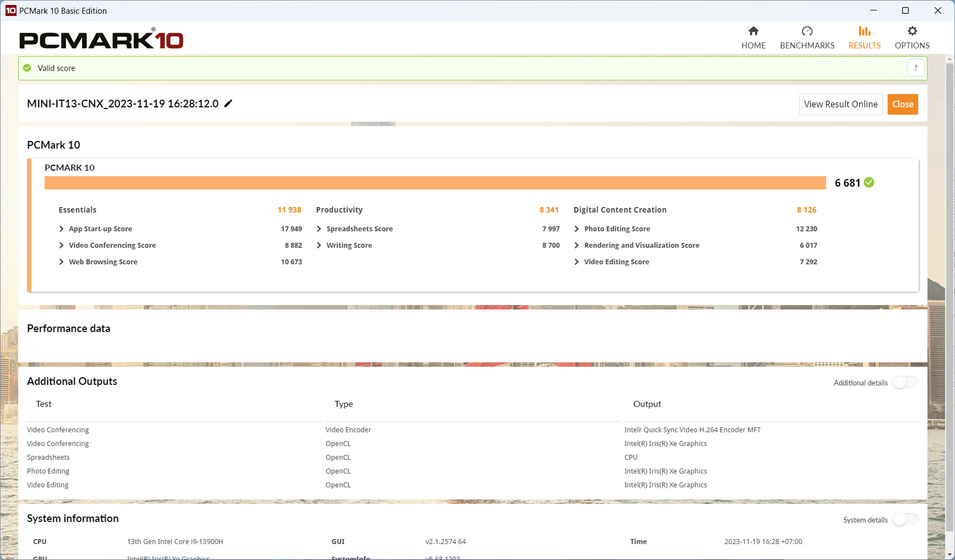Click the orange Close button
Viewport: 955px width, 560px height.
(903, 104)
